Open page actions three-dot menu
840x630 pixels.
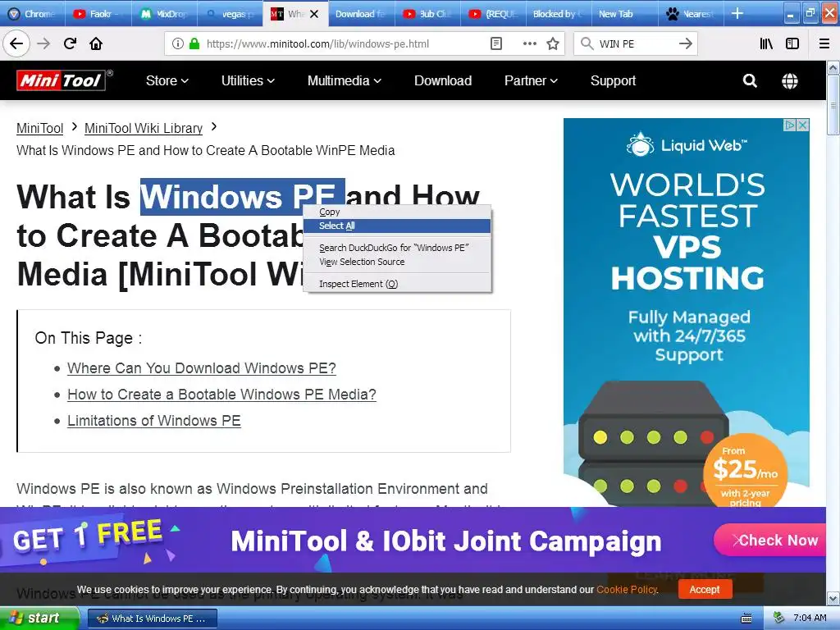(x=529, y=43)
